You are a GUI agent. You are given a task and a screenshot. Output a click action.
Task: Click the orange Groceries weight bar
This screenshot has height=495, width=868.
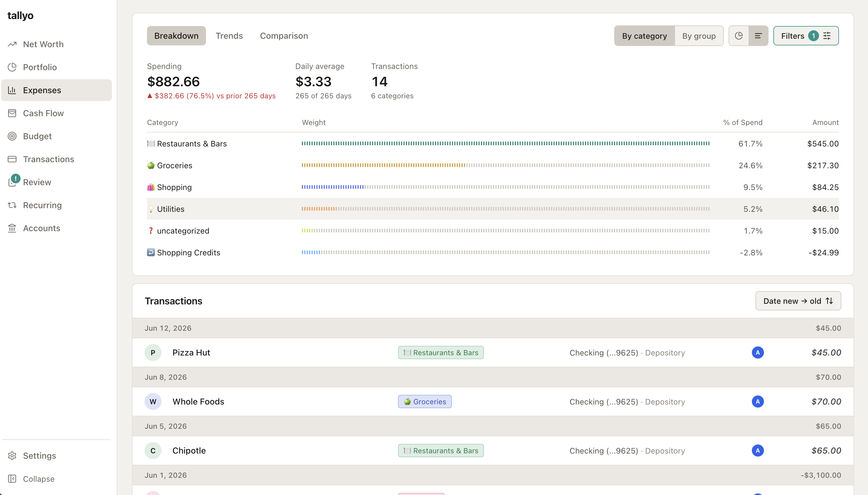(x=383, y=165)
